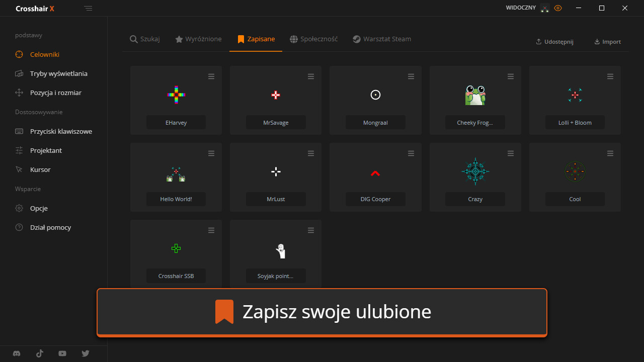
Task: Pick the rainbow EHarvey crosshair icon
Action: pos(176,95)
